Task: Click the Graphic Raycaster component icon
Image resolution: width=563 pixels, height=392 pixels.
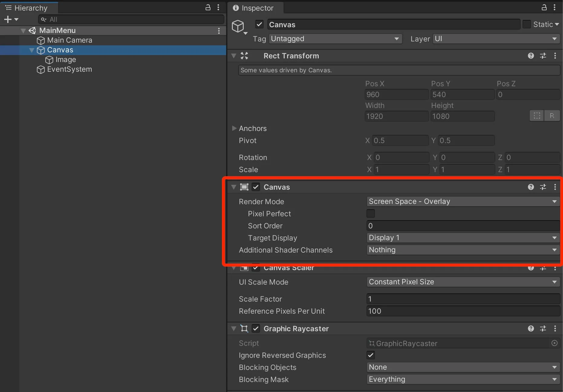Action: pyautogui.click(x=244, y=328)
